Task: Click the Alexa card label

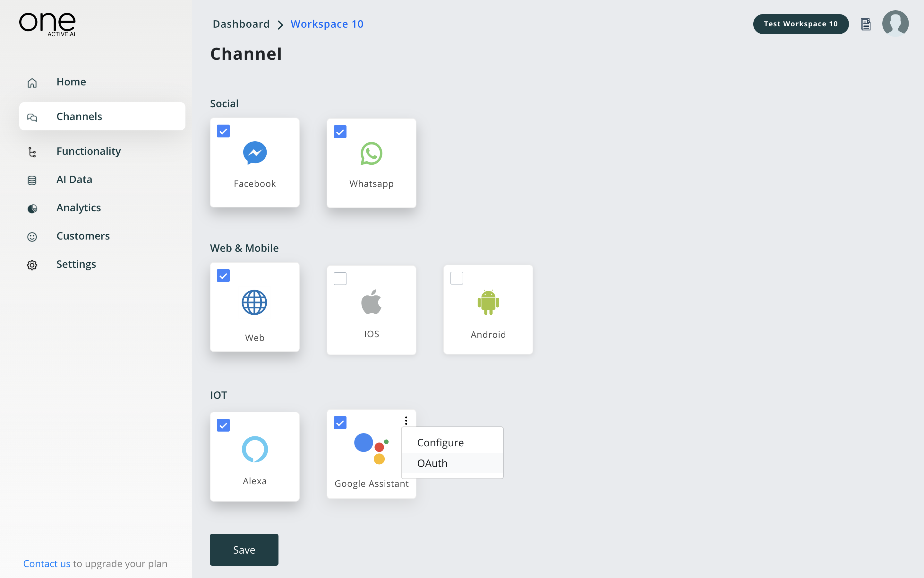Action: (x=255, y=481)
